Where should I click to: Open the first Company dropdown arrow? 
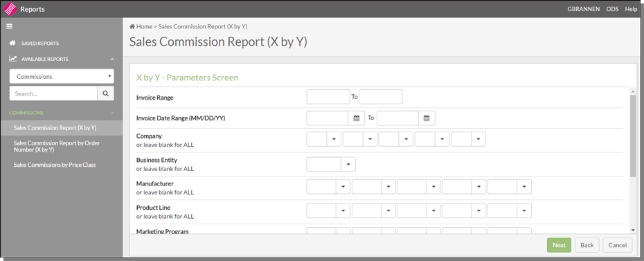point(334,139)
